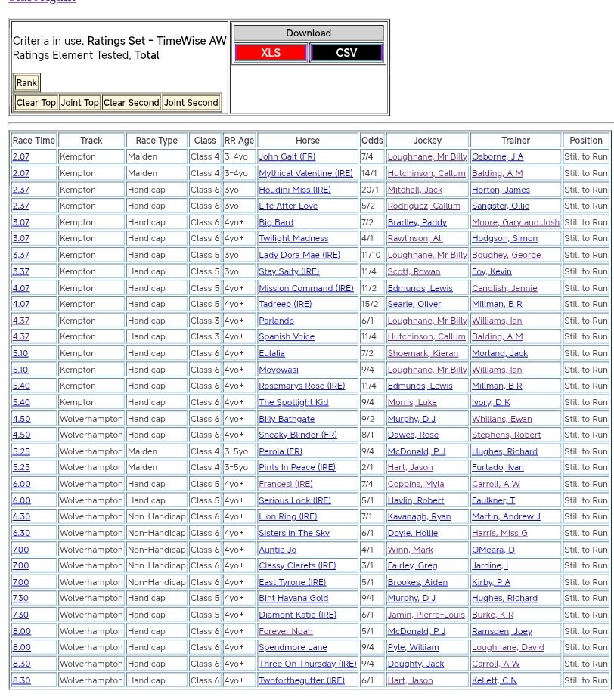Viewport: 614px width, 700px height.
Task: Choose the Clear Second filter button
Action: (131, 103)
